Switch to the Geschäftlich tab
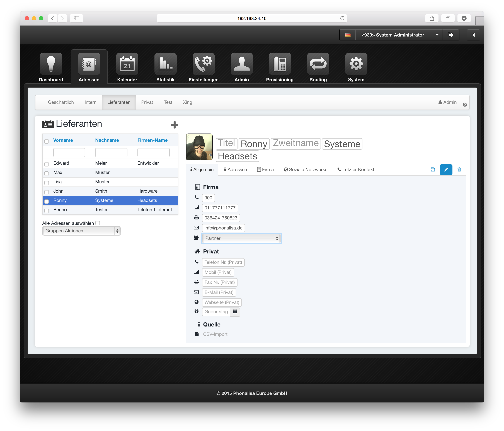504x431 pixels. (61, 102)
